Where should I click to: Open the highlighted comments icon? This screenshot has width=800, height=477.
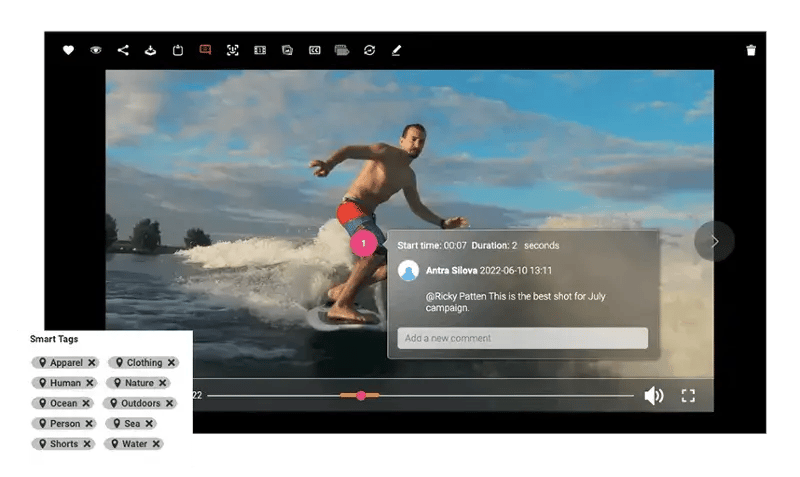click(205, 50)
